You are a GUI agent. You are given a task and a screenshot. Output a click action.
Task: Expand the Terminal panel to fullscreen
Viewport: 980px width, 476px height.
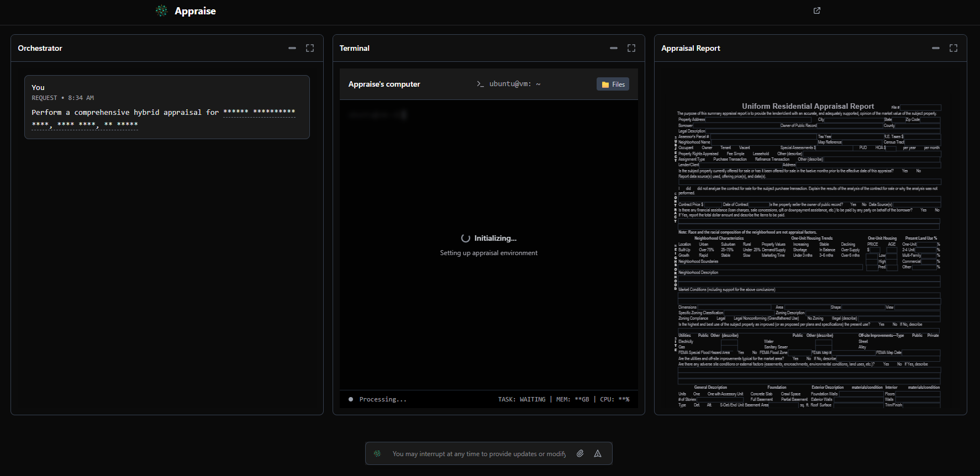(631, 48)
